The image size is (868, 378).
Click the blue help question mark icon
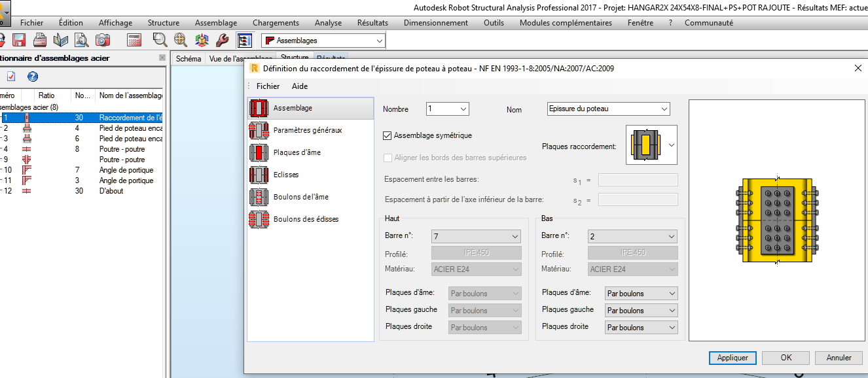pyautogui.click(x=32, y=77)
